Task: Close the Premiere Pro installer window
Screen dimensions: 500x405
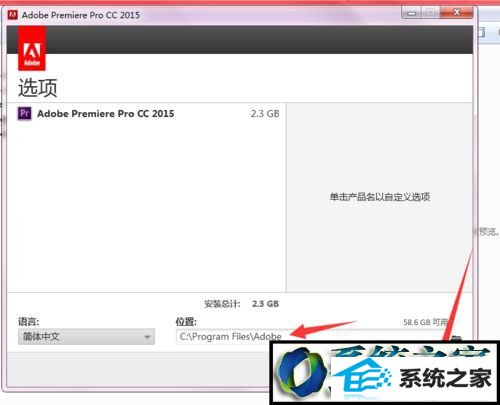Action: point(457,13)
